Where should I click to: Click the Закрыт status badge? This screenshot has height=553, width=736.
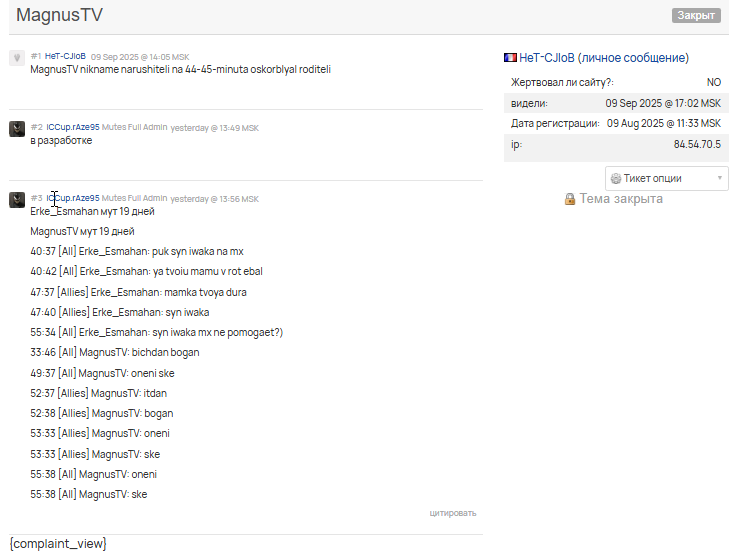(696, 15)
